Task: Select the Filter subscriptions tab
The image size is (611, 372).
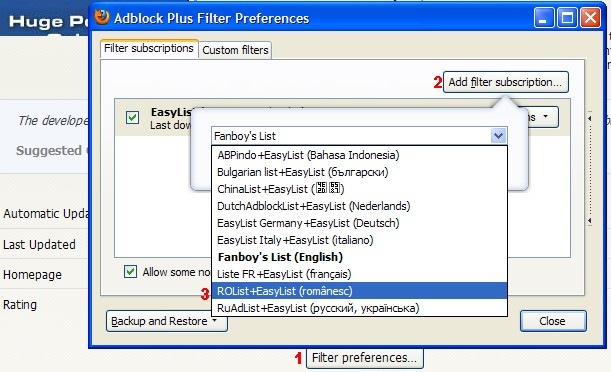Action: [x=149, y=49]
